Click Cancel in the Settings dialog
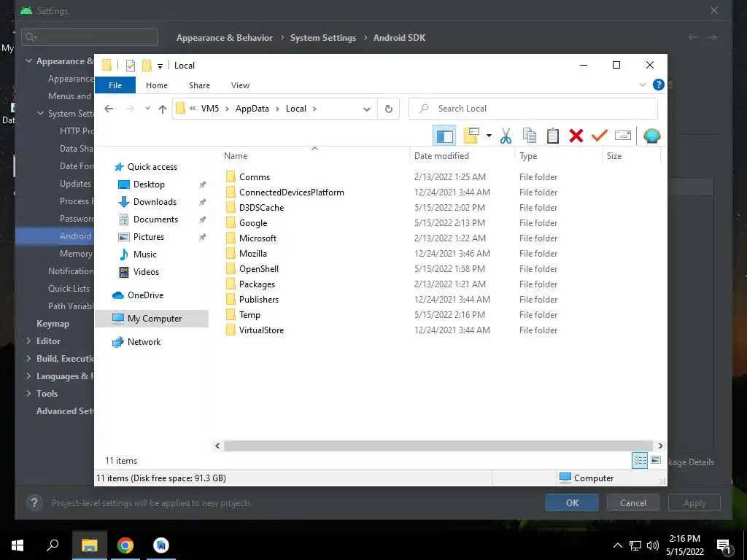The image size is (747, 560). pos(632,503)
